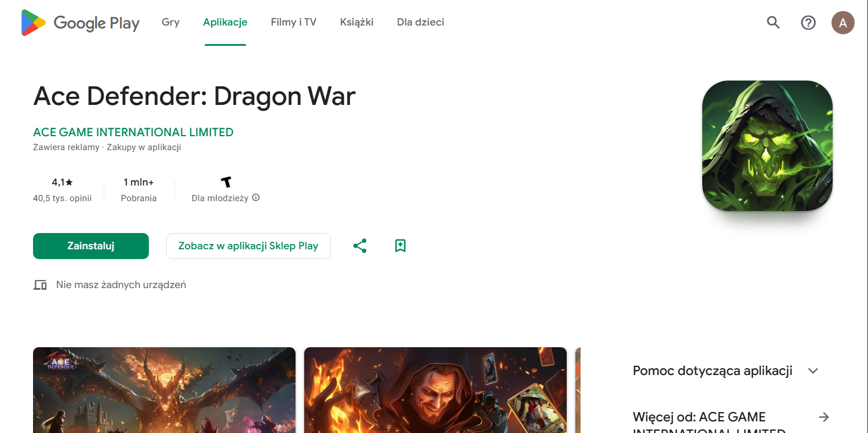The width and height of the screenshot is (868, 433).
Task: Open the Dla dzieci tab
Action: [x=420, y=23]
